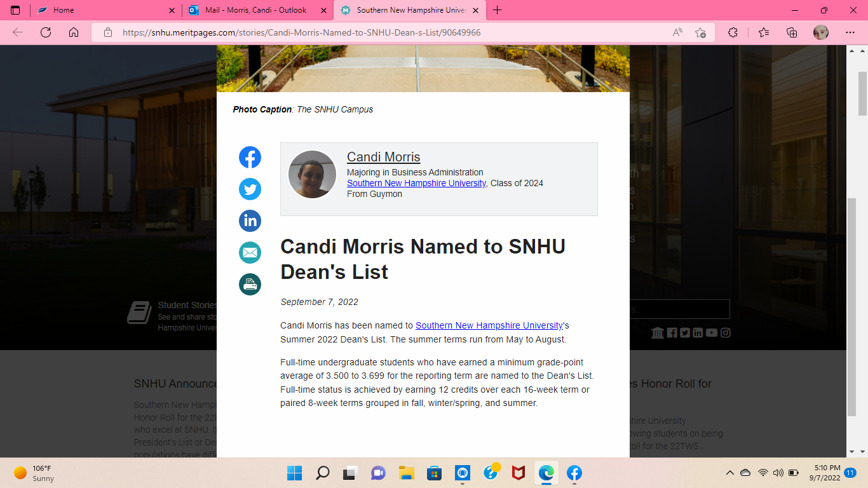Screen dimensions: 868x488
Task: Open the background LinkedIn footer icon
Action: click(698, 332)
